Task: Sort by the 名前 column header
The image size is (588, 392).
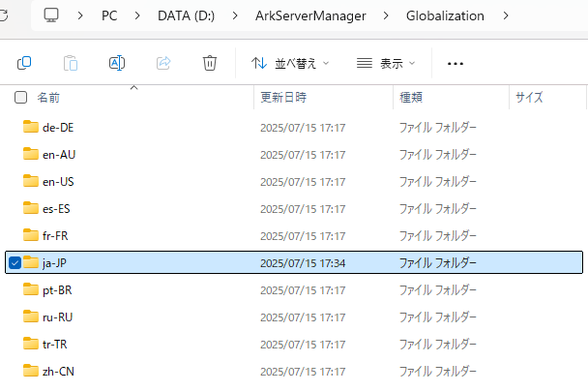Action: tap(48, 98)
